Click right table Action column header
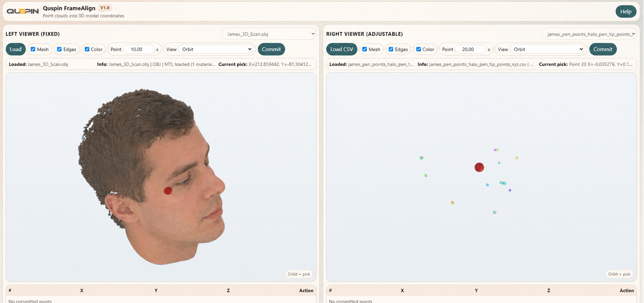 [x=627, y=291]
